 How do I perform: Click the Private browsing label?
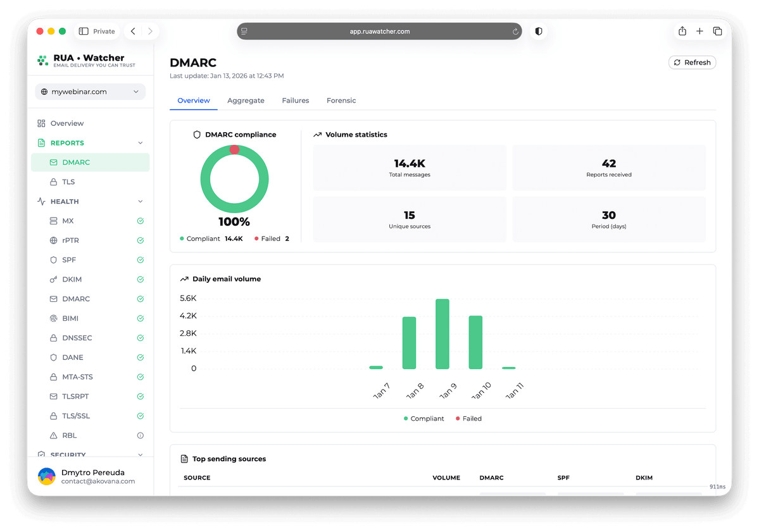(x=104, y=32)
